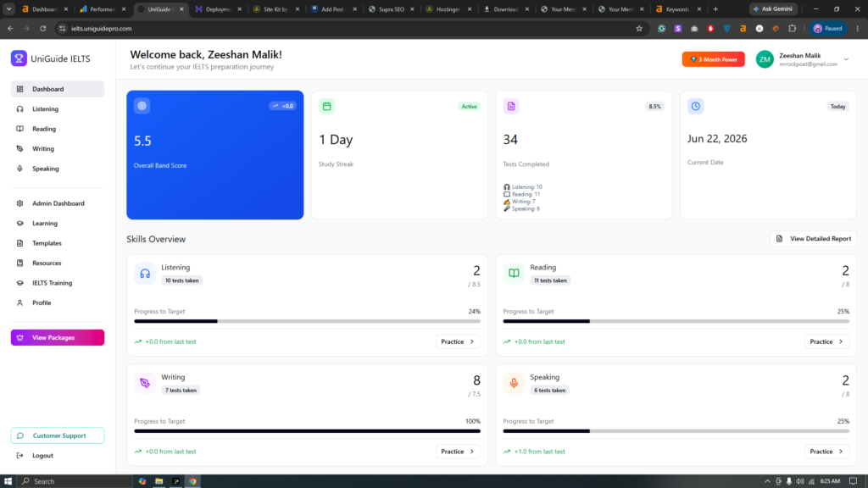Click the View Detailed Report button
Viewport: 868px width, 488px height.
(x=813, y=238)
